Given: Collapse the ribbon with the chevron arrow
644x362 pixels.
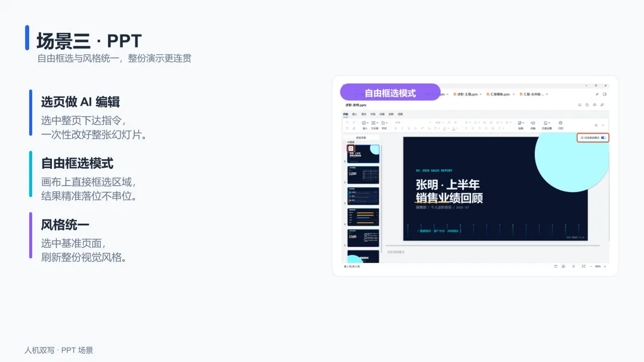Looking at the screenshot, I should point(603,125).
